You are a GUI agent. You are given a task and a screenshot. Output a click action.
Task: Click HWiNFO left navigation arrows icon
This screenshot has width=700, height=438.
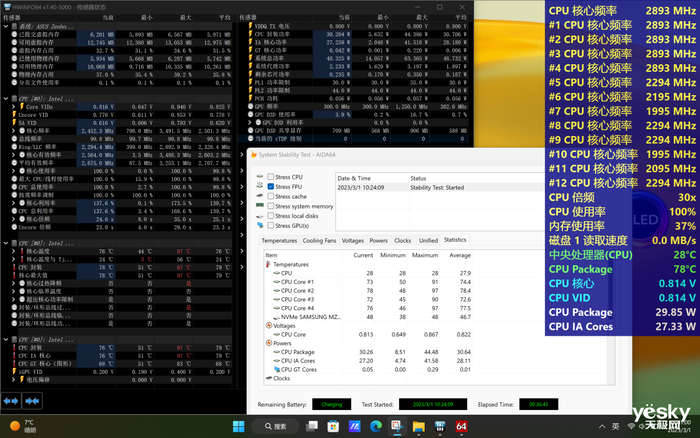(x=12, y=400)
